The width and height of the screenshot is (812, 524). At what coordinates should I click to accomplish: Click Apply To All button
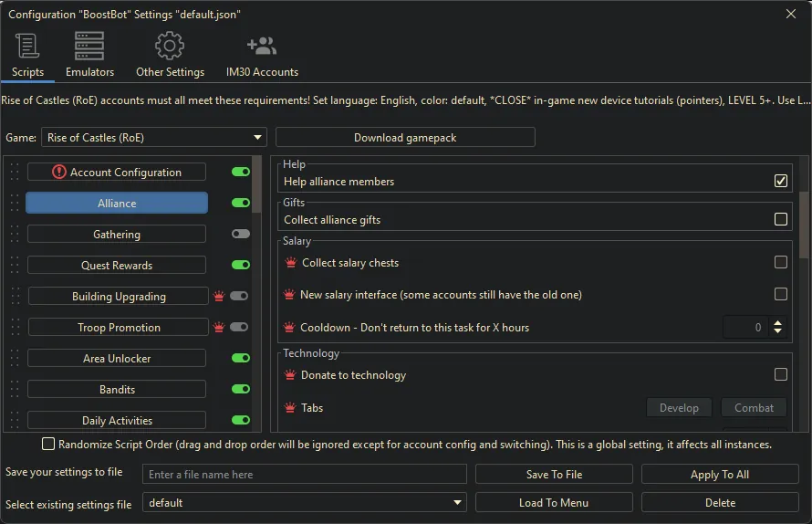720,474
